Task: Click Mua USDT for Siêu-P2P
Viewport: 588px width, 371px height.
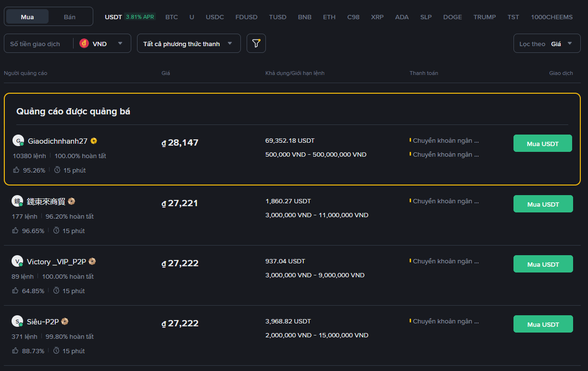Action: [543, 324]
